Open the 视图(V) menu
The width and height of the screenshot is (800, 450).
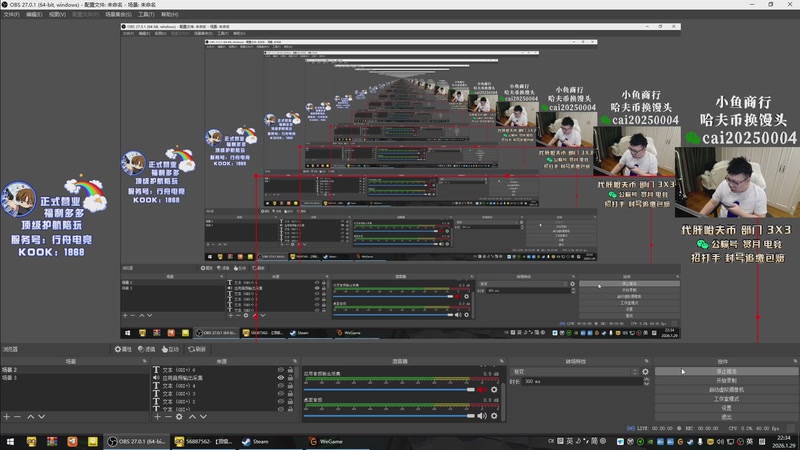57,14
